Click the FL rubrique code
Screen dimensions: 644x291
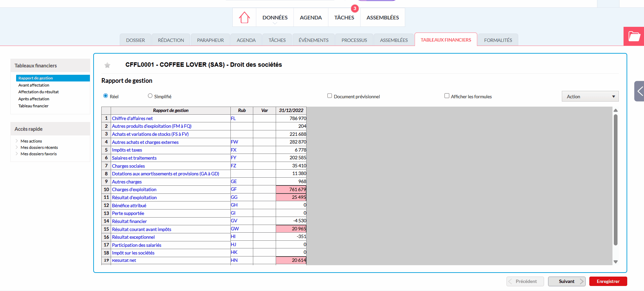[x=233, y=118]
